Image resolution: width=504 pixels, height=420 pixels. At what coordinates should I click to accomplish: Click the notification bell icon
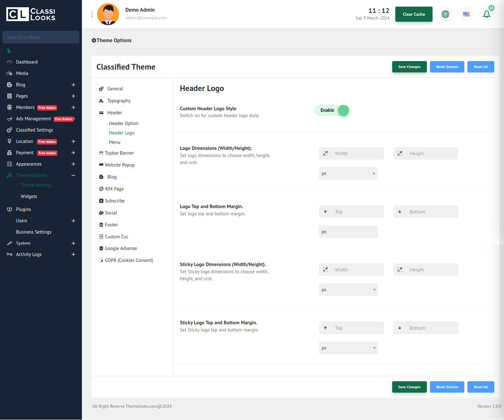[x=486, y=14]
